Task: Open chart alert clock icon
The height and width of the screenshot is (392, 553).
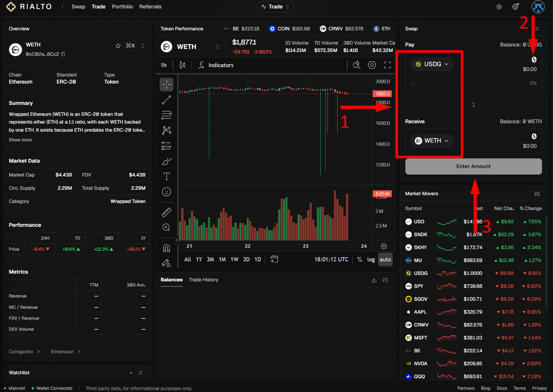Action: [x=357, y=65]
